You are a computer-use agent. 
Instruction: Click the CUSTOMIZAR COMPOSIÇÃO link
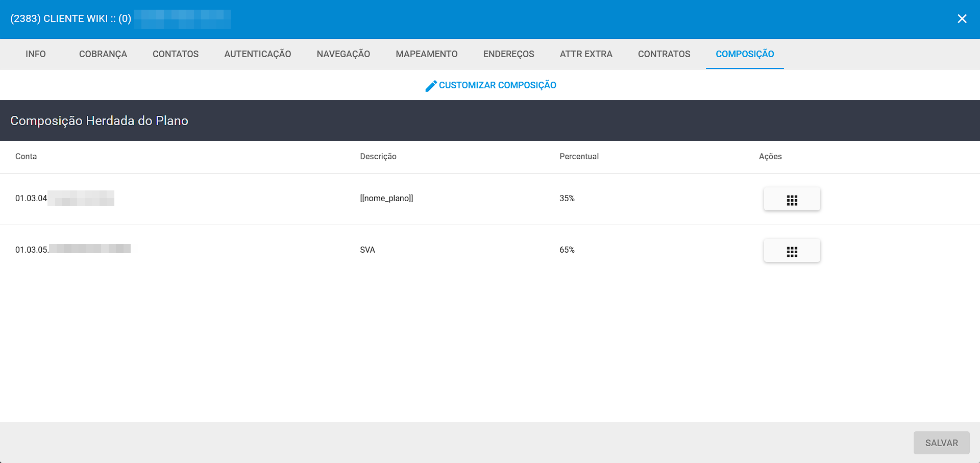coord(491,85)
